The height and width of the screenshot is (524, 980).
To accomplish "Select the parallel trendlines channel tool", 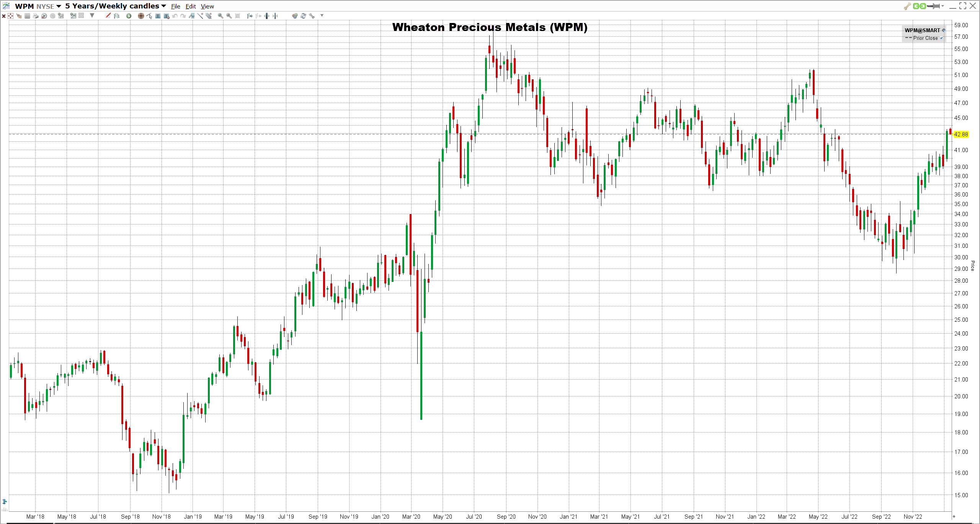I will [x=209, y=16].
